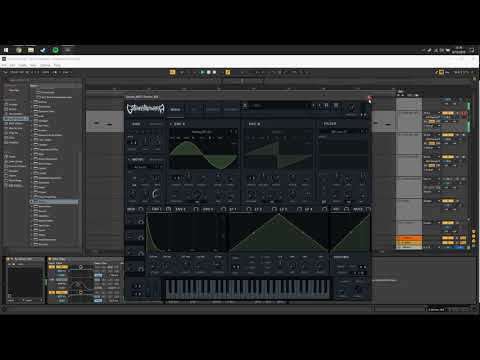
Task: Close the Serum plugin window
Action: pos(369,97)
